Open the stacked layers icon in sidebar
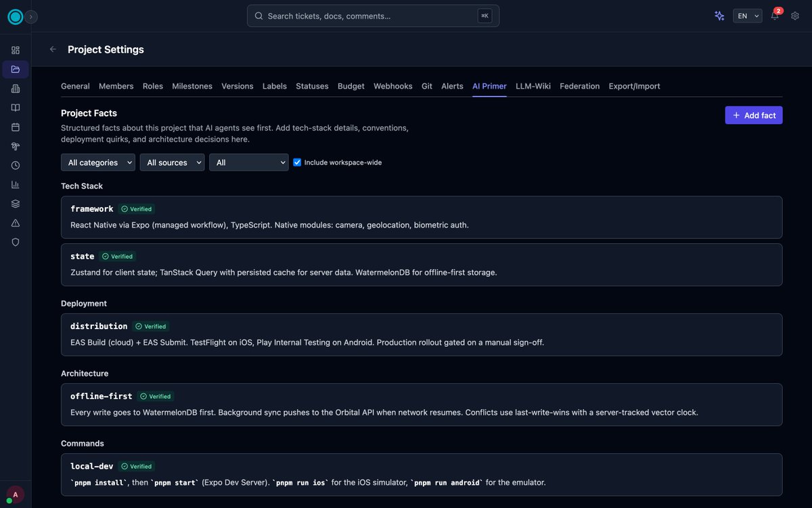The image size is (812, 508). tap(16, 204)
